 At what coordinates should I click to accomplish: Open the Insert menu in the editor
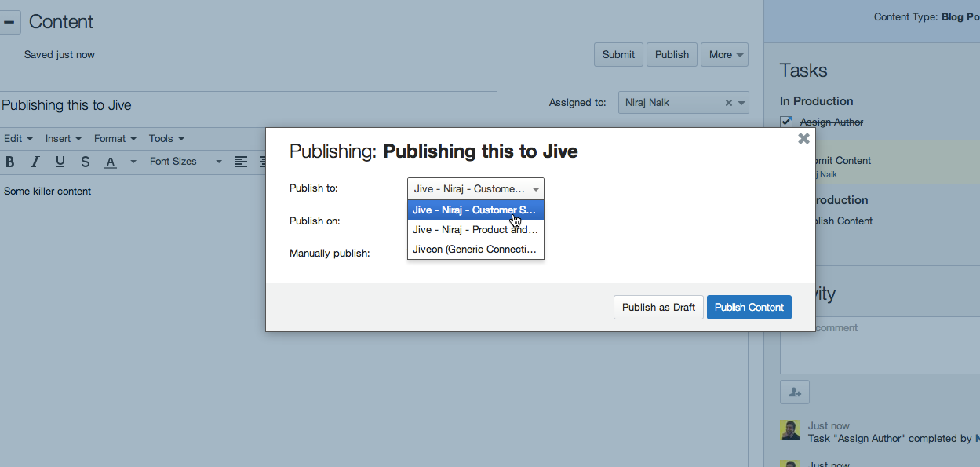[x=63, y=138]
